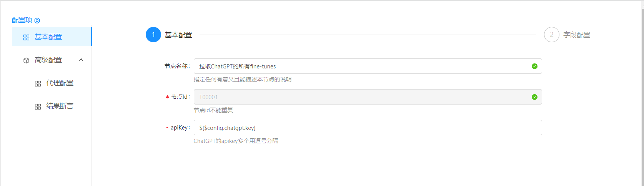Click the disabled 节点Id input showing T00001

361,97
